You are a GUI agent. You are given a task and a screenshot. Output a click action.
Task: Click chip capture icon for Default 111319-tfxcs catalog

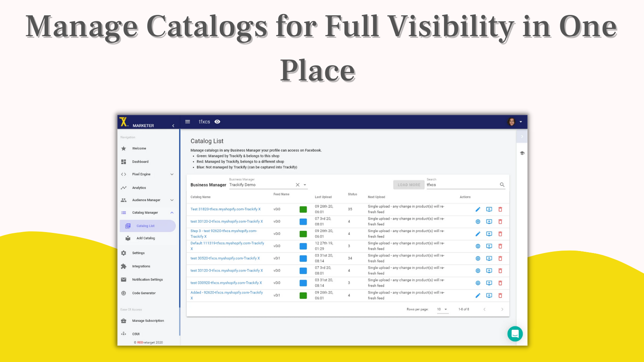pos(478,246)
